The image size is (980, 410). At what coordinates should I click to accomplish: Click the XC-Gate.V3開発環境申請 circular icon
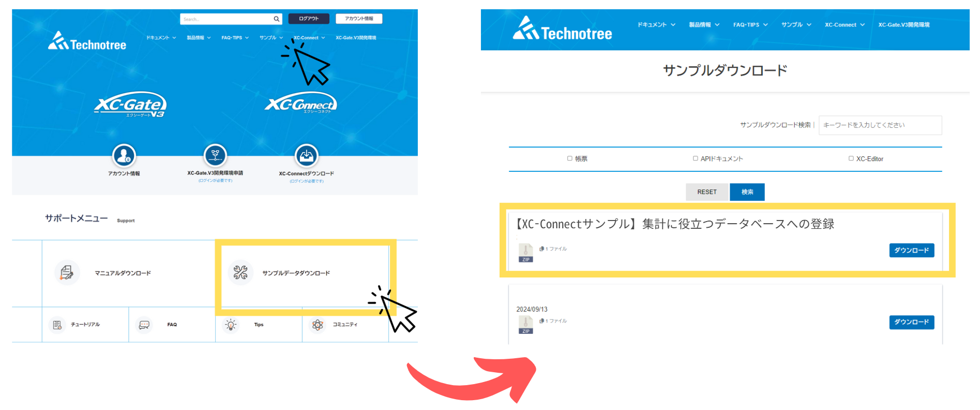215,155
